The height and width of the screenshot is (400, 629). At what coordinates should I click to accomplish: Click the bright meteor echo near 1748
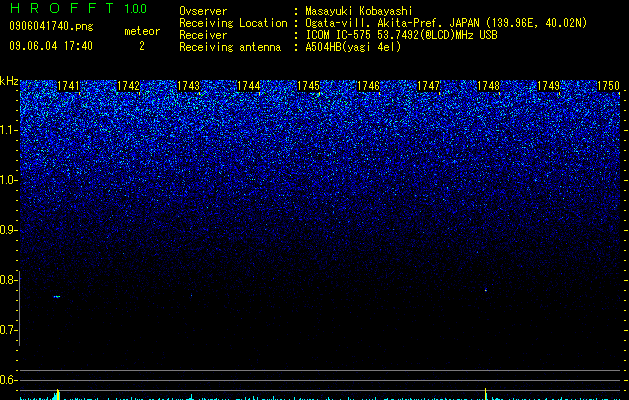point(486,290)
